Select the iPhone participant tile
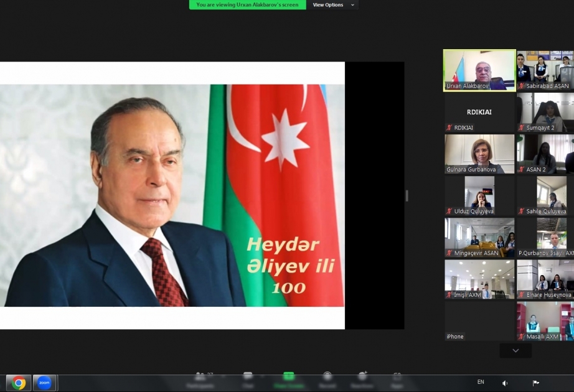Image resolution: width=574 pixels, height=392 pixels. coord(479,321)
